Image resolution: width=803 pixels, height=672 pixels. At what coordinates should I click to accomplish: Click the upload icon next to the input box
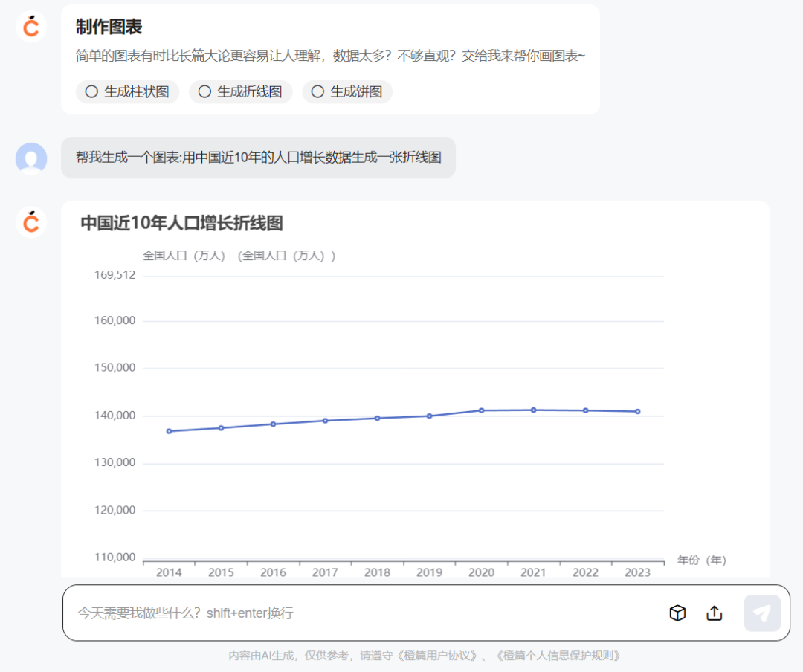pos(714,613)
